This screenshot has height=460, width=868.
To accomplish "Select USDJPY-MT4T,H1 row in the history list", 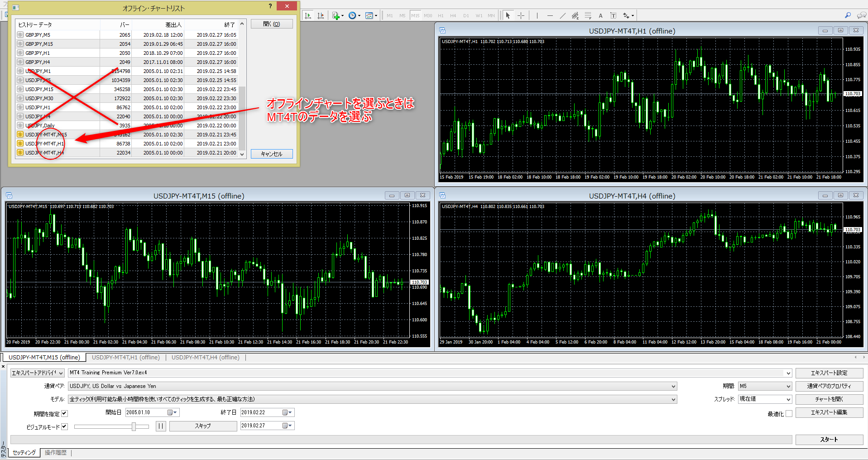I will coord(127,144).
